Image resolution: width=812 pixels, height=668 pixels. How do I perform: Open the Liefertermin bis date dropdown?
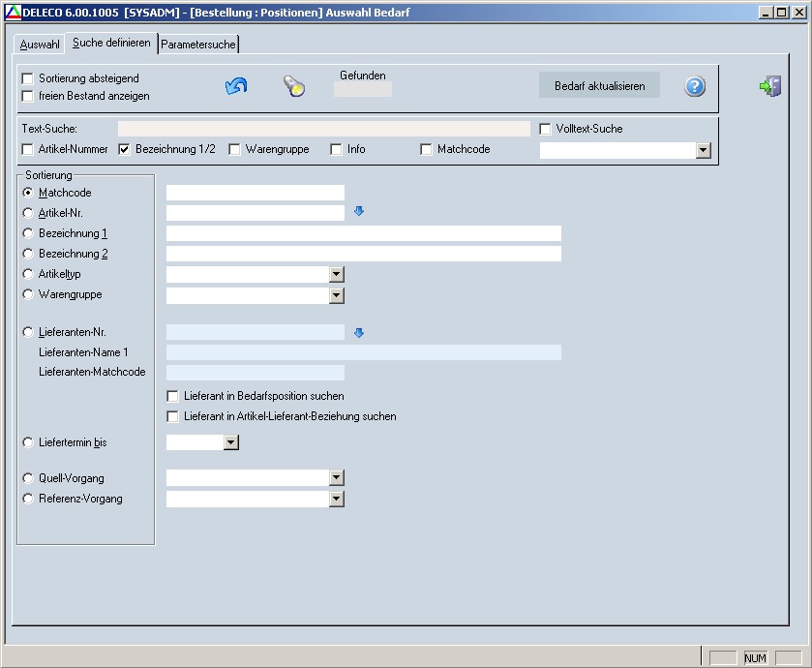click(x=230, y=442)
